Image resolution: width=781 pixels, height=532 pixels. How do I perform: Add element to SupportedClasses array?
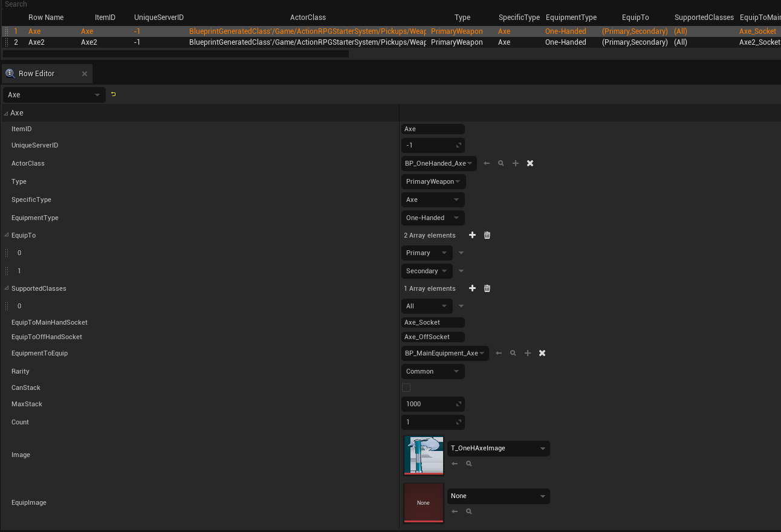tap(473, 288)
